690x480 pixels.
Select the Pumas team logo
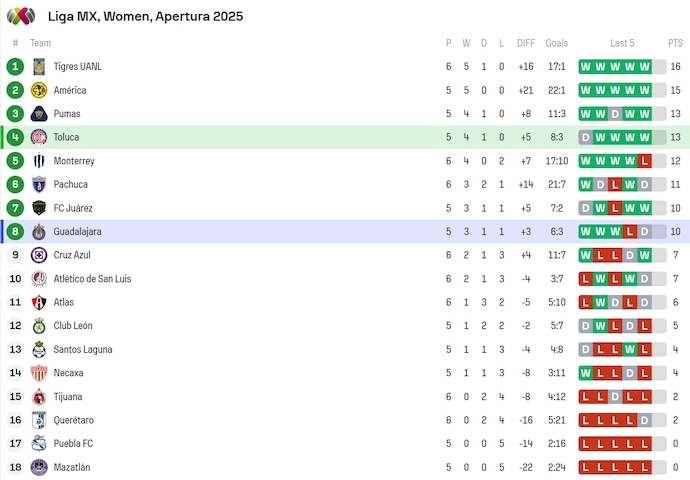pyautogui.click(x=39, y=114)
